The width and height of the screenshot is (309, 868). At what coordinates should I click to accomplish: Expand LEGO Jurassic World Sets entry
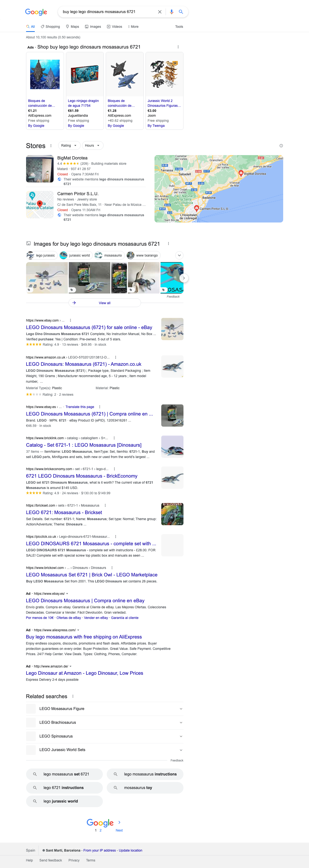coord(181,750)
